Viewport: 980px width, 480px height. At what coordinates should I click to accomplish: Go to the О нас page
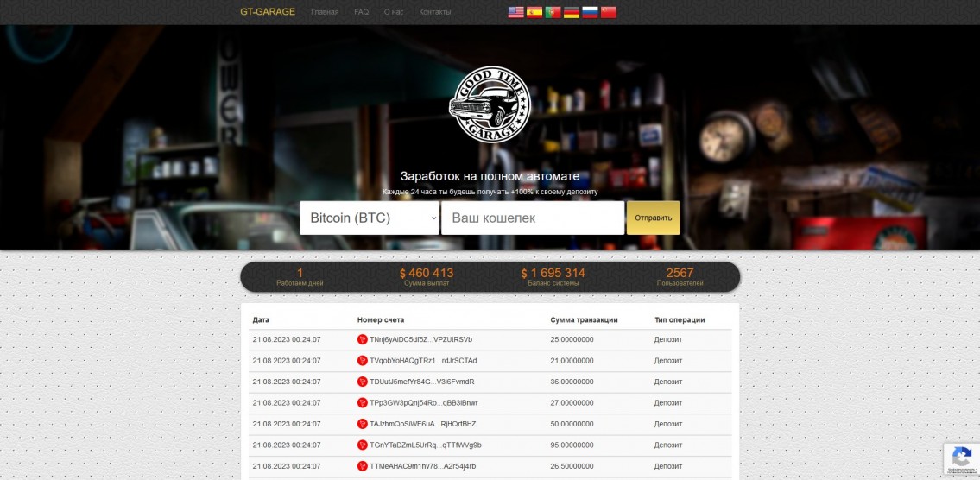[393, 12]
